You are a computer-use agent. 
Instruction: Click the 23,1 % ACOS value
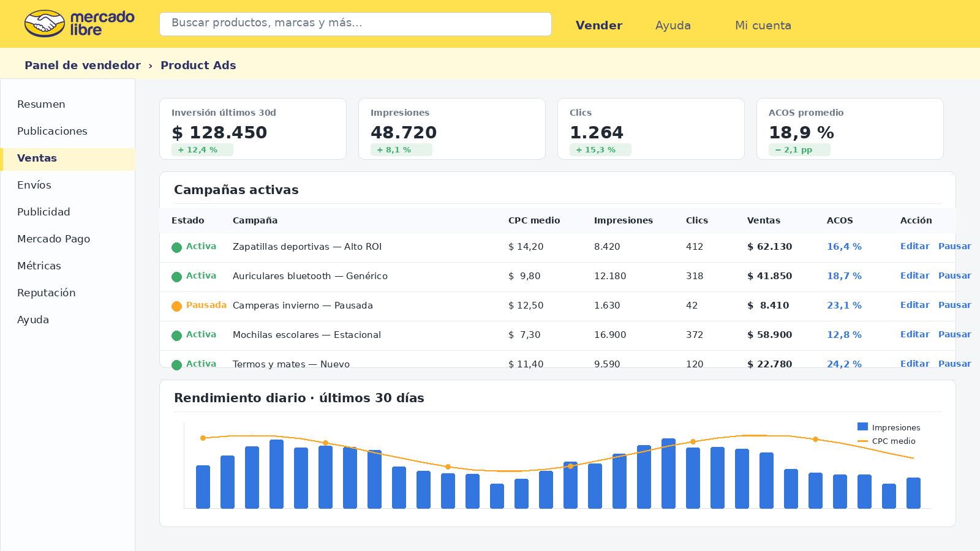[844, 305]
